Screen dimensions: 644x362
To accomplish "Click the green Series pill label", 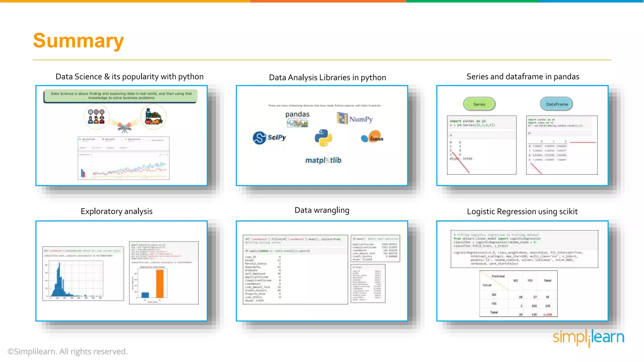I will (479, 104).
